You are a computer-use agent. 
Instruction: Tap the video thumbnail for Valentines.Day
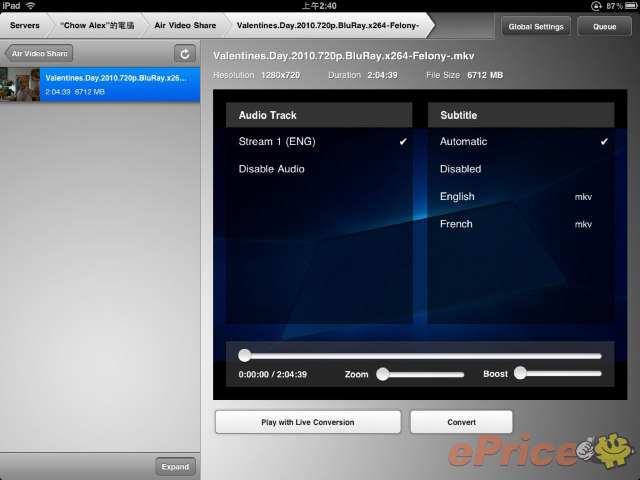(20, 84)
